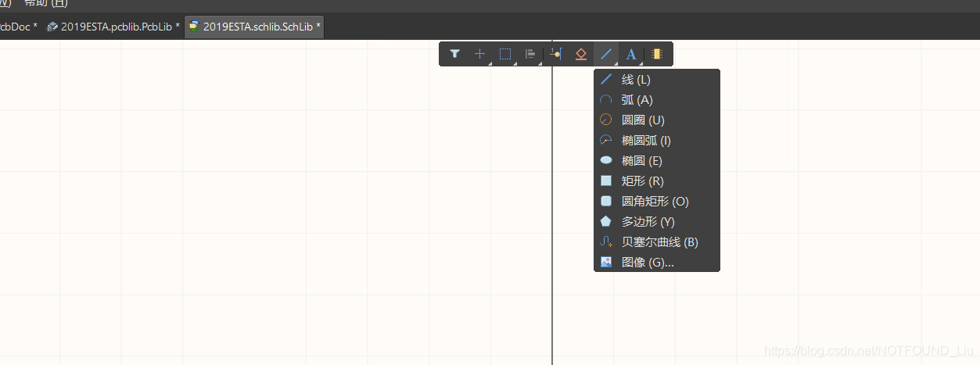
Task: Choose 弧 (A) arc entry
Action: [657, 100]
